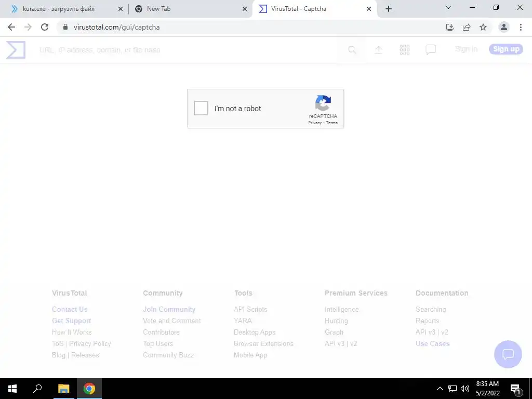Open a new tab with plus button
Image resolution: width=532 pixels, height=399 pixels.
(x=389, y=9)
